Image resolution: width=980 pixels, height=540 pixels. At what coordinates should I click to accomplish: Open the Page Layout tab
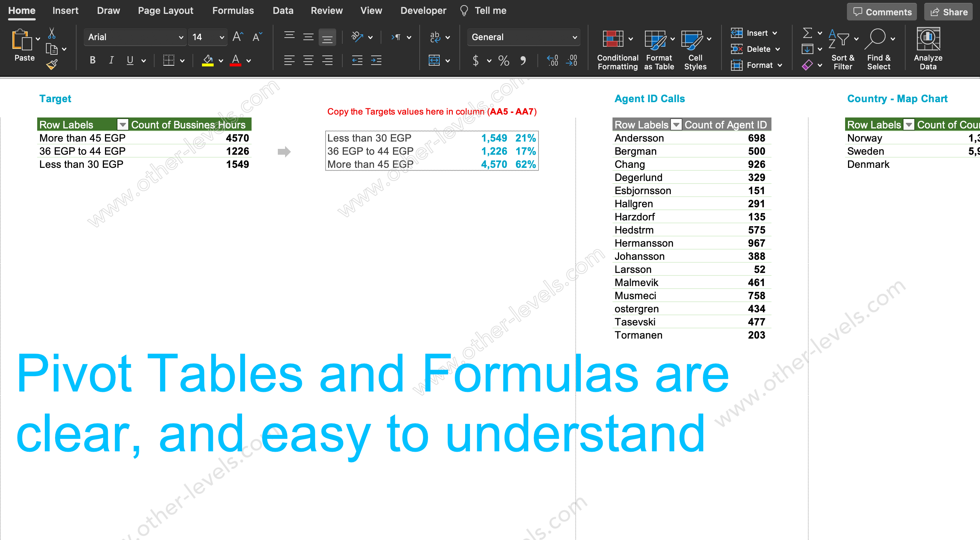(x=166, y=11)
